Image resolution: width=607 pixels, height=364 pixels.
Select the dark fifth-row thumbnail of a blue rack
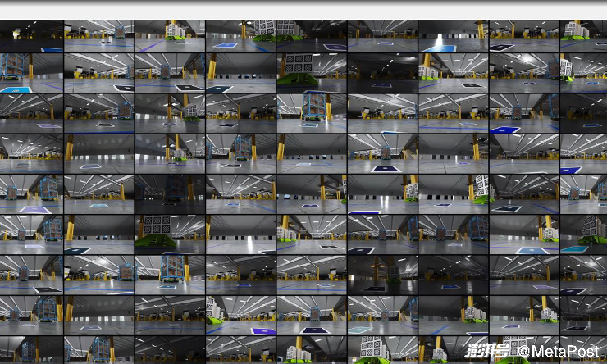[170, 194]
